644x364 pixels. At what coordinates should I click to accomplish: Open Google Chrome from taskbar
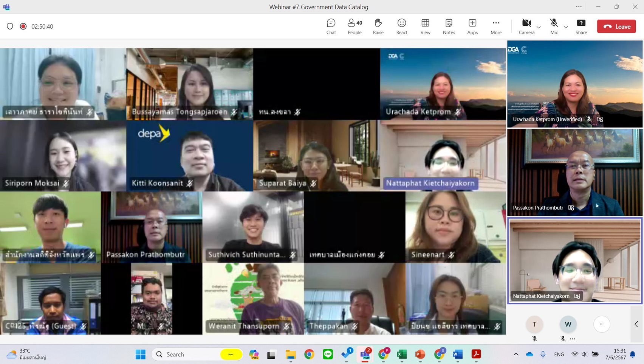pos(309,355)
